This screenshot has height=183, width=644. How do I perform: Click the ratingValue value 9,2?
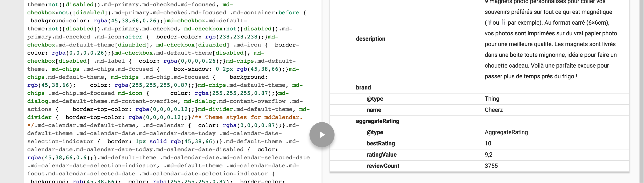(x=488, y=155)
